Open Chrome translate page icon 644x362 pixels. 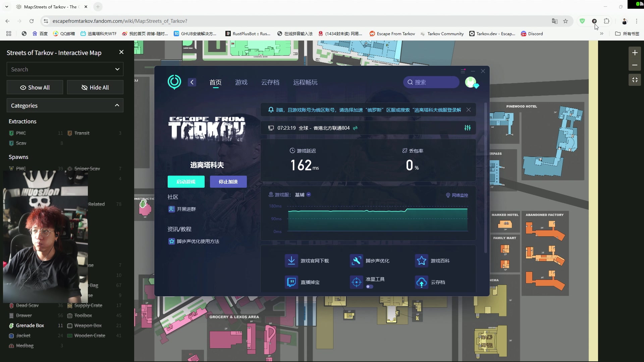pos(555,21)
